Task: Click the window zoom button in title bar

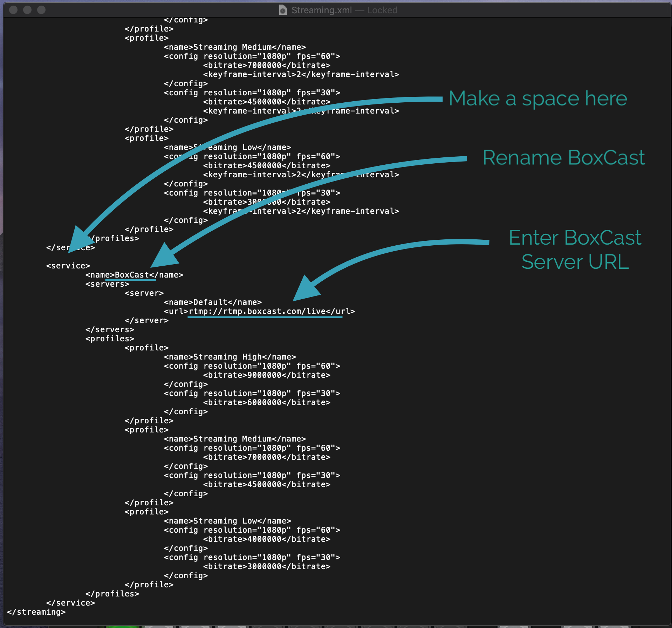Action: click(41, 10)
